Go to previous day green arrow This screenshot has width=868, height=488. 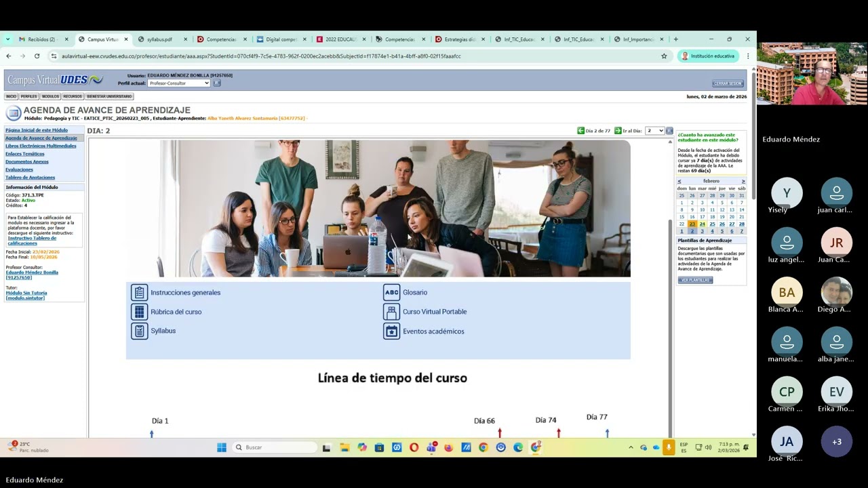coord(580,131)
